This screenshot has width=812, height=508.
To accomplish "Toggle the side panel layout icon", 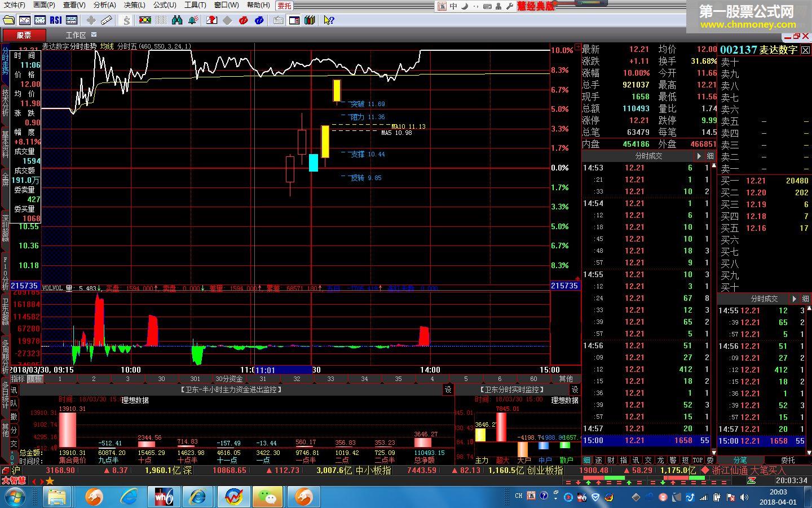I will point(294,20).
